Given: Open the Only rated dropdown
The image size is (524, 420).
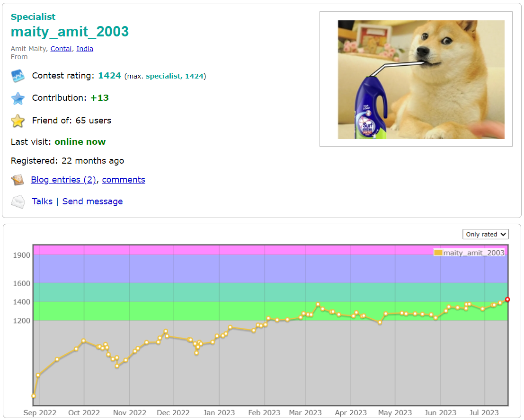Looking at the screenshot, I should click(x=485, y=234).
